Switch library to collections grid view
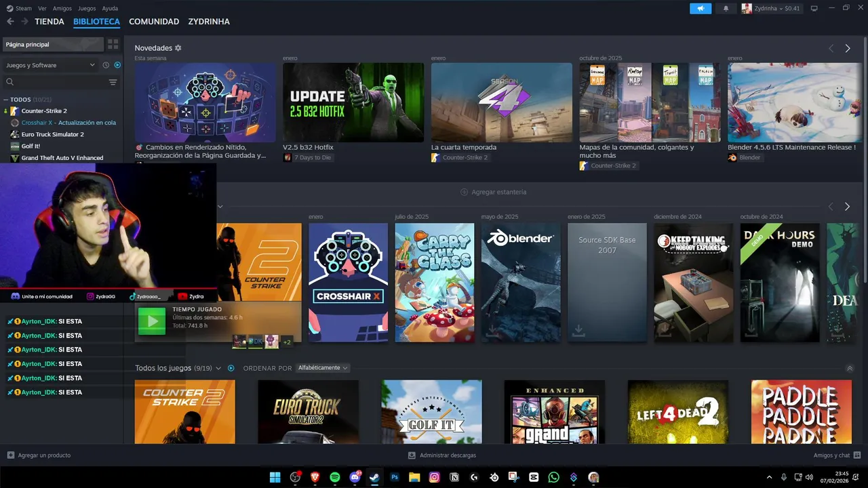The height and width of the screenshot is (488, 868). [x=113, y=44]
